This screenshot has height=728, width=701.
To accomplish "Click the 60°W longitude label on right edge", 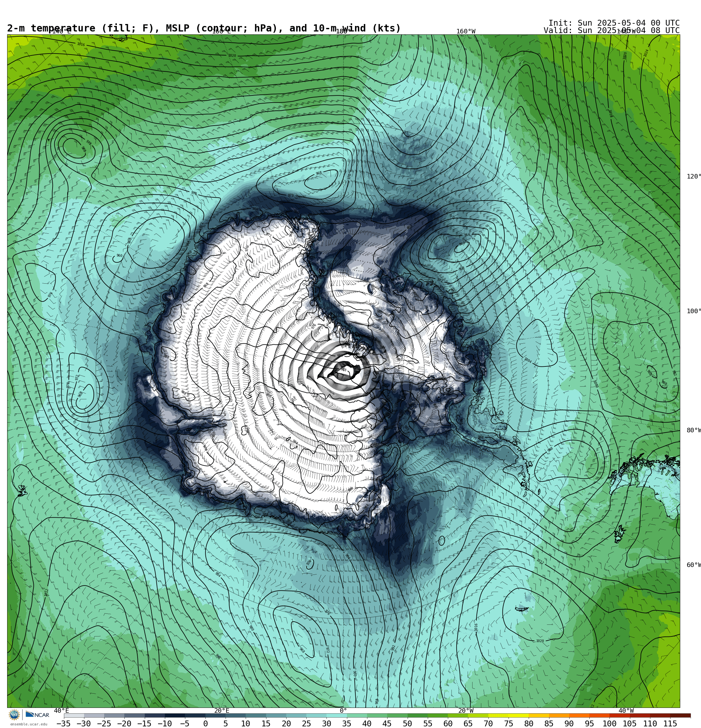I will [694, 565].
